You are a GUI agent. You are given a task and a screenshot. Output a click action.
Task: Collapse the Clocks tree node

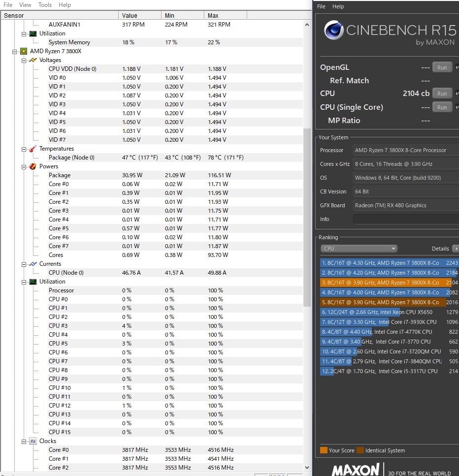click(x=24, y=442)
